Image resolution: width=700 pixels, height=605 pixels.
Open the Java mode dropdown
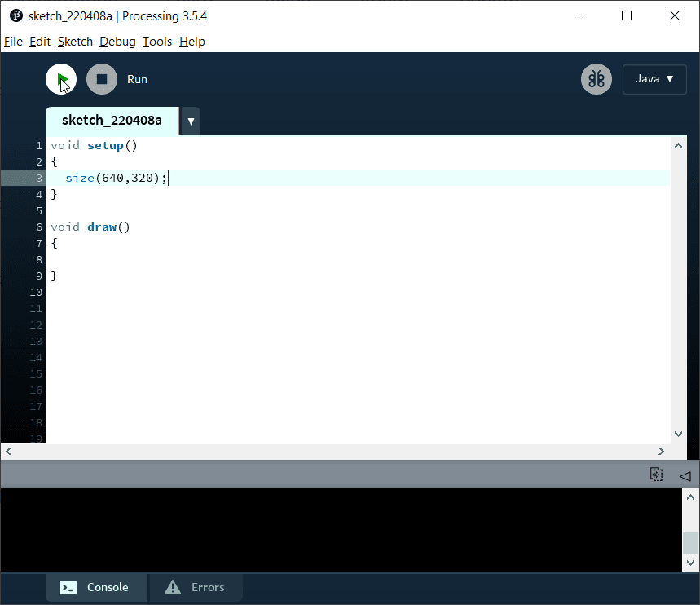point(654,79)
